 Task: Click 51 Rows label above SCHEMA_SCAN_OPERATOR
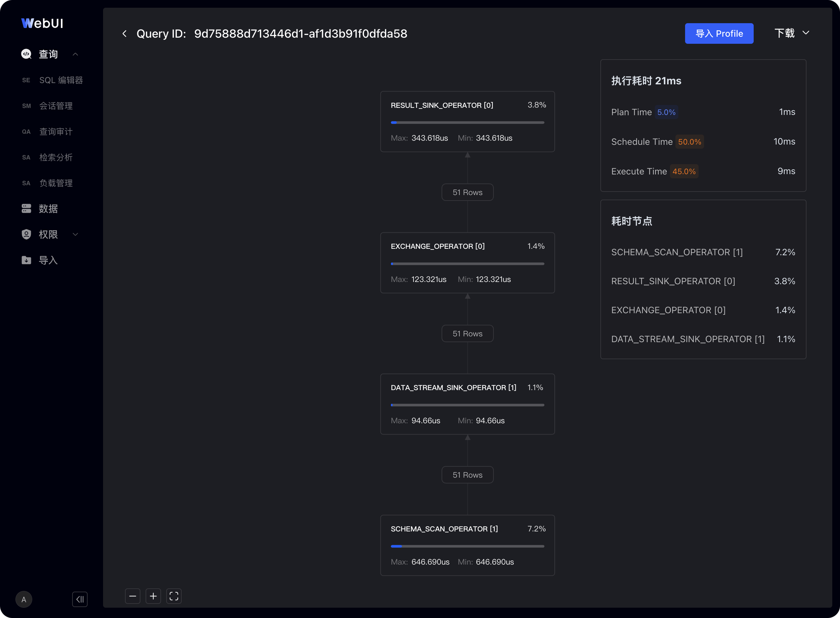tap(468, 475)
